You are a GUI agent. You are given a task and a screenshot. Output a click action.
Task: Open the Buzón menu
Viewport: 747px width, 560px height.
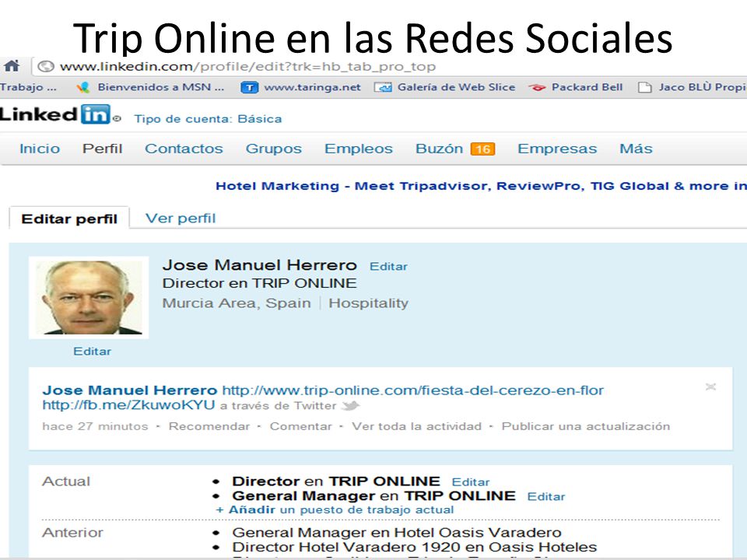[439, 149]
